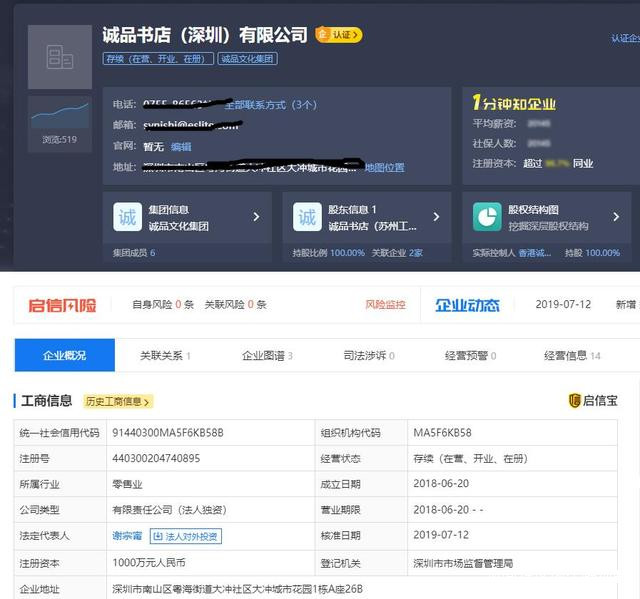This screenshot has width=640, height=599.
Task: Click the 企业动态 date 2019-07-12
Action: coord(563,304)
